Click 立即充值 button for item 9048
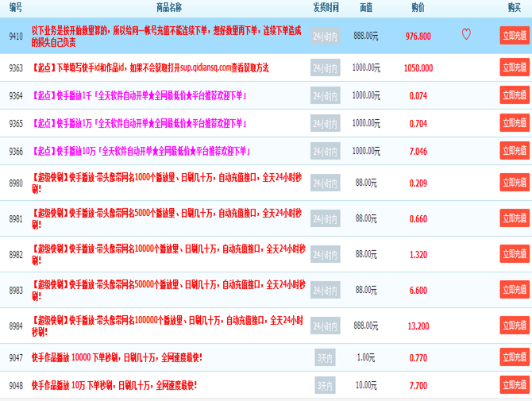 click(x=514, y=385)
